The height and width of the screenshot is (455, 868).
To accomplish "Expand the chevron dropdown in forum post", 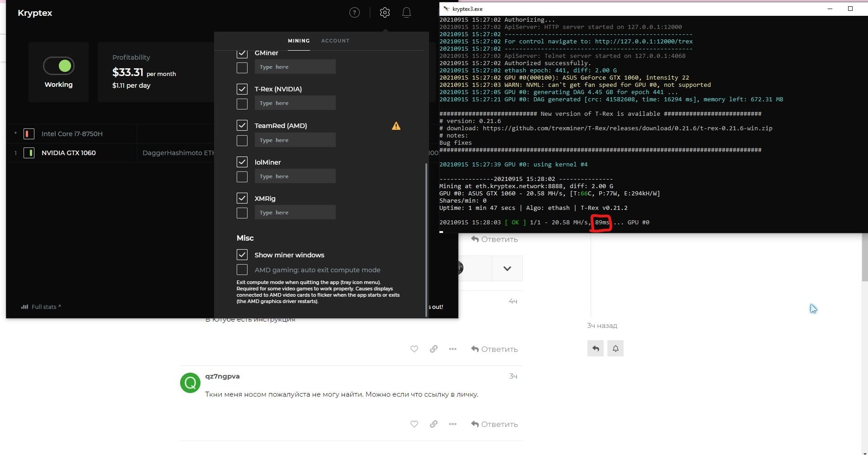I will click(507, 269).
